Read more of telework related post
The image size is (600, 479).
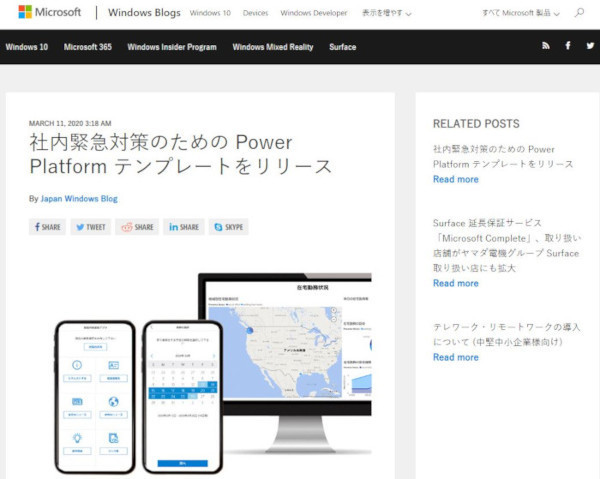pos(456,357)
